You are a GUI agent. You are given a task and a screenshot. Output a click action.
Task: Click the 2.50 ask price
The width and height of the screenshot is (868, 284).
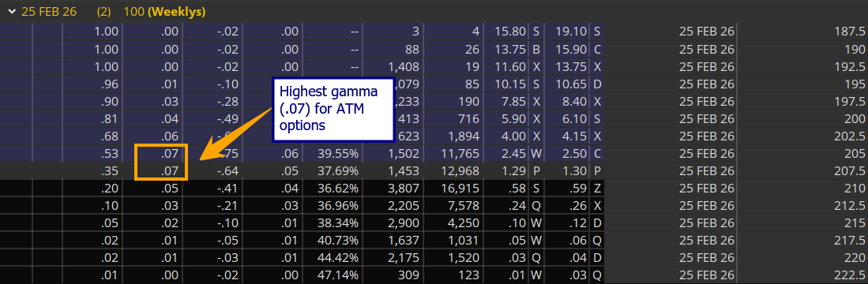point(575,154)
